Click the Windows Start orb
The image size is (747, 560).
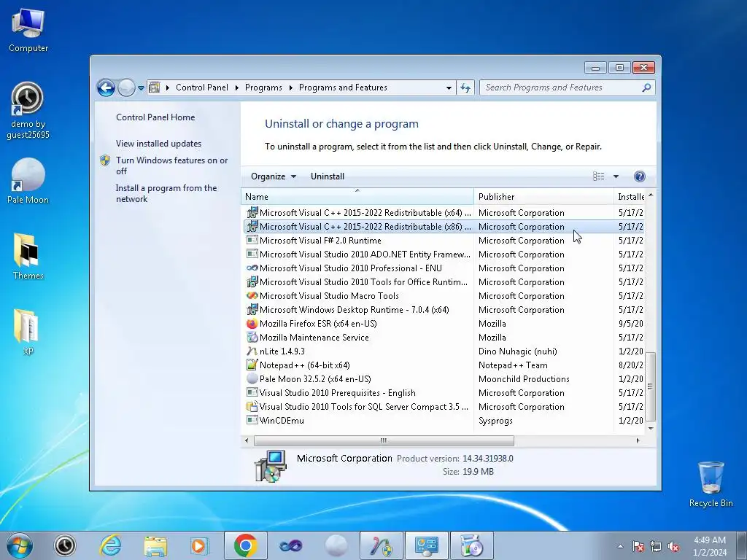pyautogui.click(x=20, y=545)
